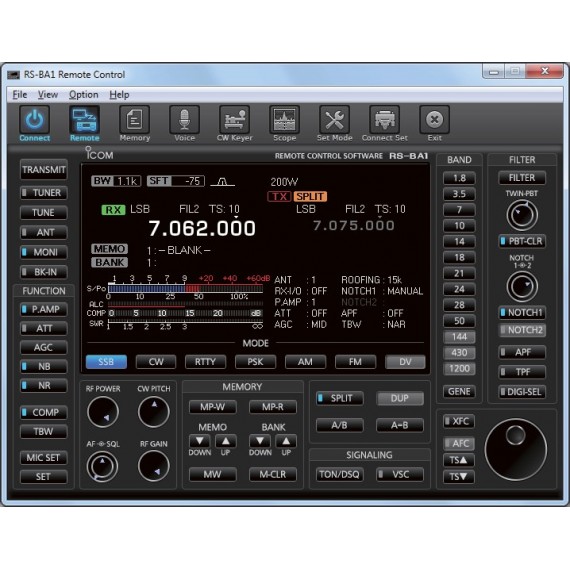The image size is (570, 570).
Task: Select the 14 MHz band button
Action: pyautogui.click(x=459, y=242)
